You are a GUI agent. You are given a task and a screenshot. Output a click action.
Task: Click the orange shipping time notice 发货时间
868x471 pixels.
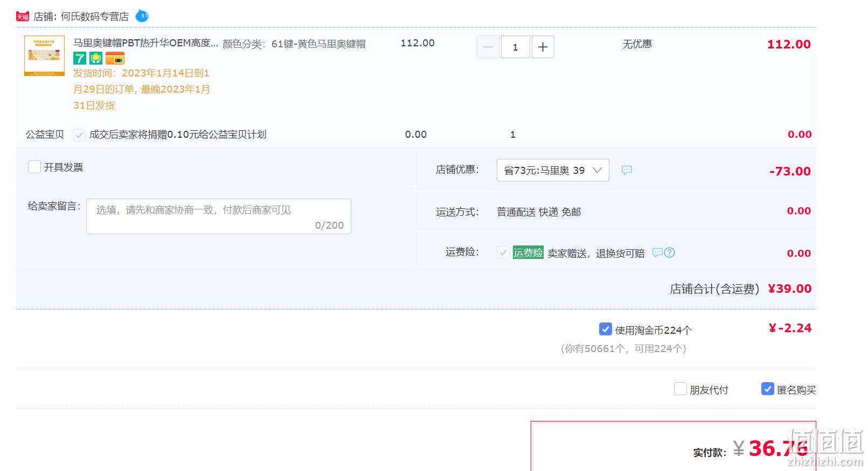pyautogui.click(x=142, y=89)
